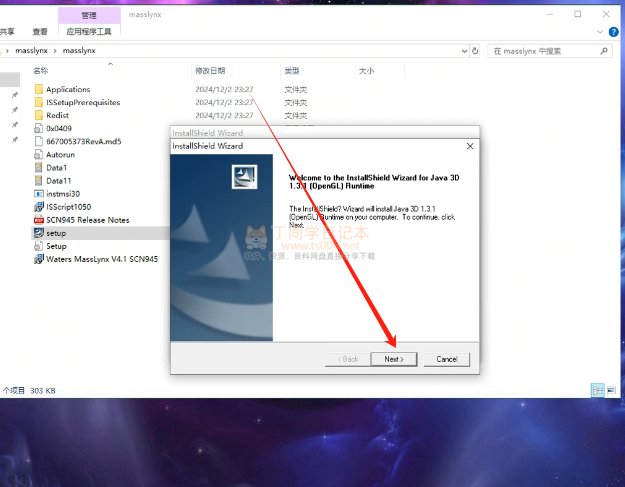Open the 管理 ribbon tab
Screen dimensions: 625x487
tap(89, 16)
